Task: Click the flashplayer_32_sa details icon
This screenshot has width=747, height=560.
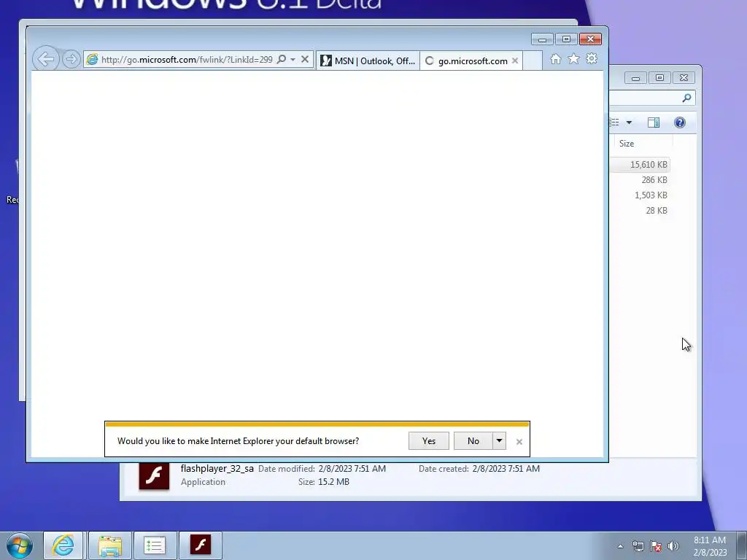Action: click(x=154, y=475)
